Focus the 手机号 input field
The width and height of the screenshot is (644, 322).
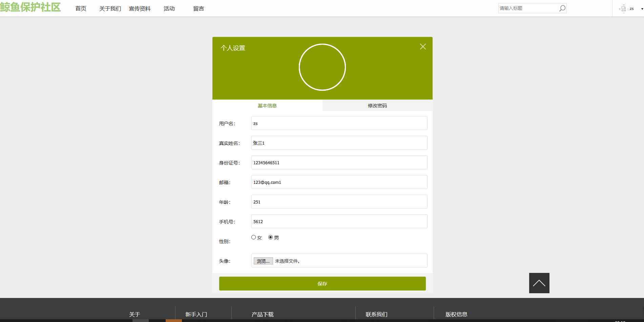point(339,221)
